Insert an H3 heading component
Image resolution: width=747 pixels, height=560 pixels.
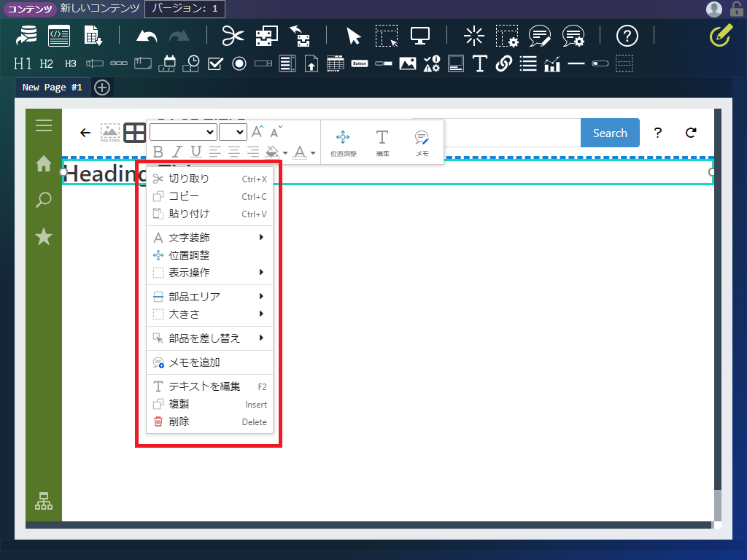coord(71,63)
